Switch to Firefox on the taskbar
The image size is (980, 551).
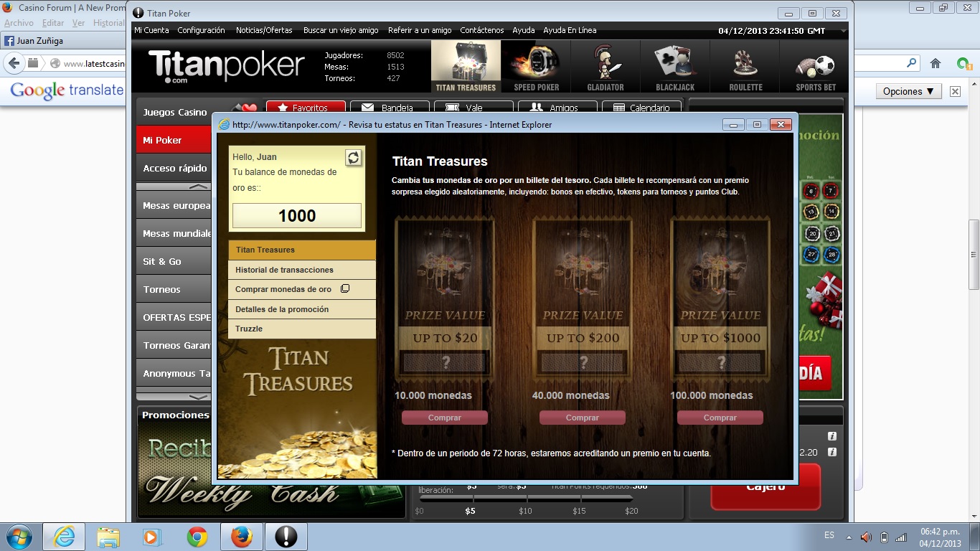(242, 537)
